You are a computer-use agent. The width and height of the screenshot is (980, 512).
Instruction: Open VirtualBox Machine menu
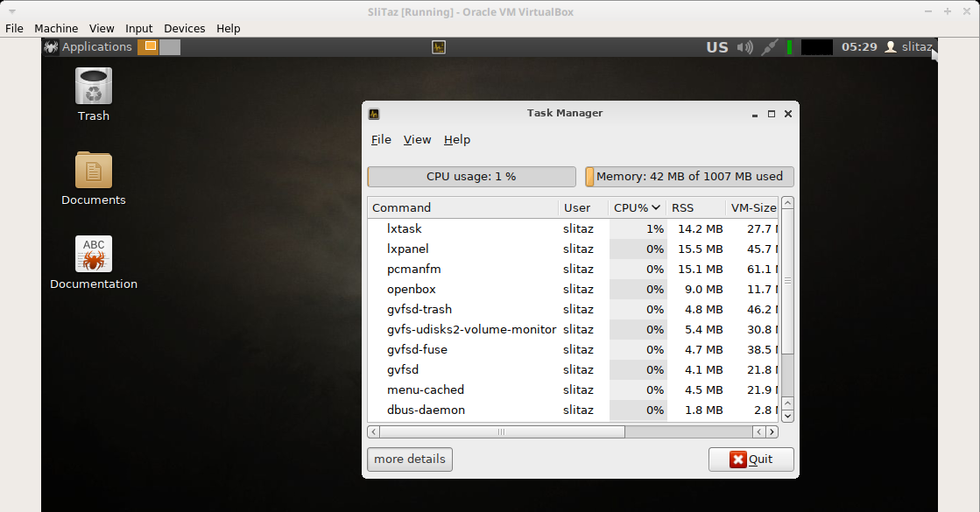[56, 28]
